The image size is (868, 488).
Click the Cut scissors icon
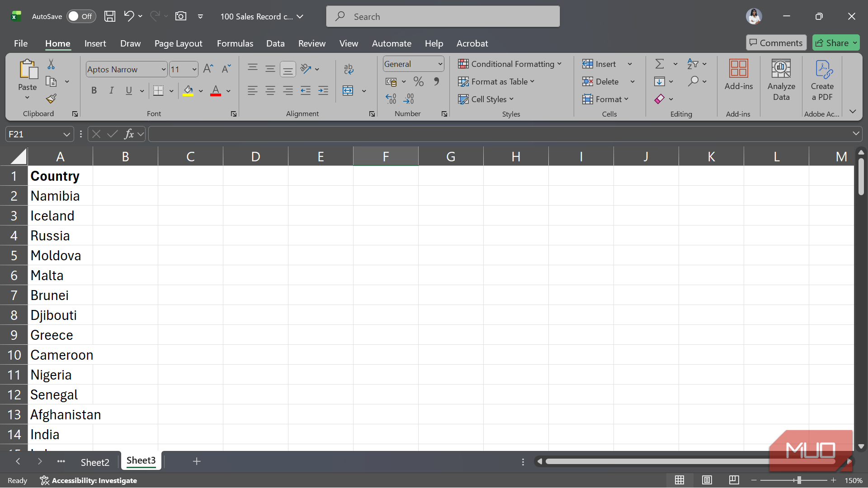[x=51, y=64]
